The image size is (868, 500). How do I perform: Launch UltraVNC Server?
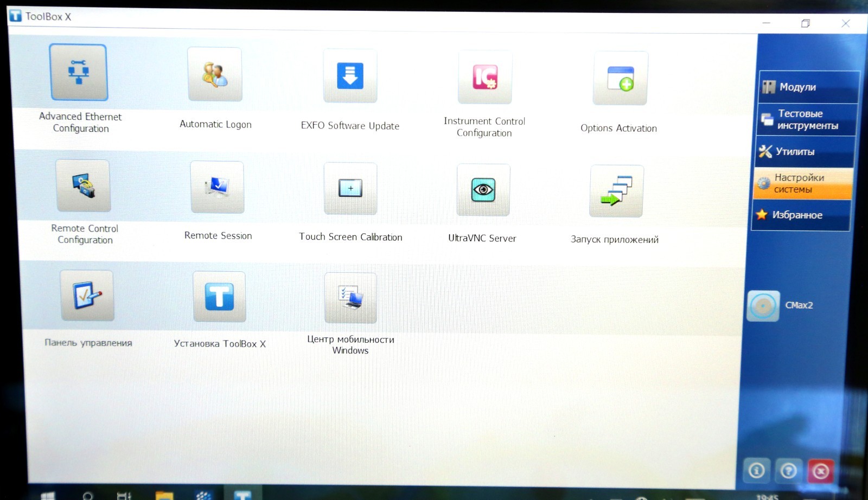point(483,190)
